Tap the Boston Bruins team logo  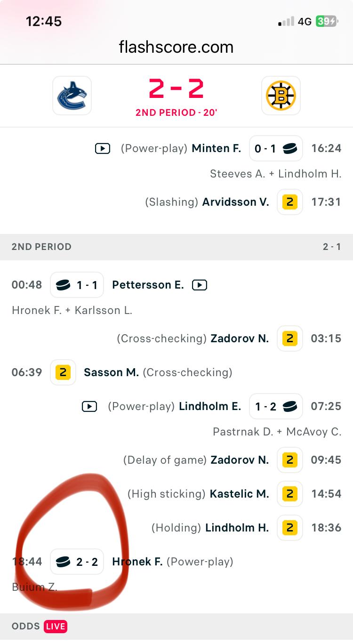tap(281, 96)
